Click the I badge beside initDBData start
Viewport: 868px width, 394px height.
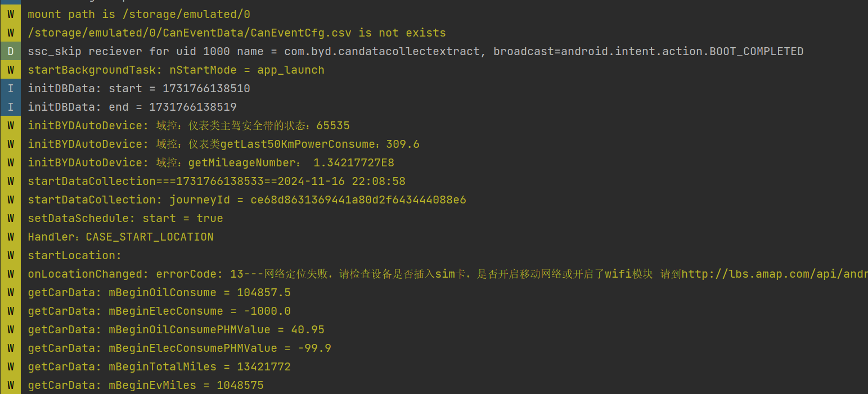point(10,89)
